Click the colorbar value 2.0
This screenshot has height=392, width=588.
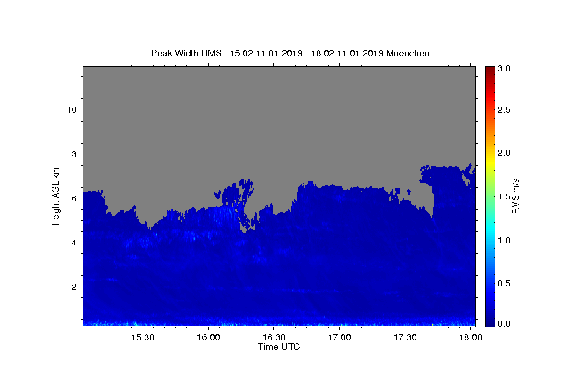pyautogui.click(x=505, y=153)
